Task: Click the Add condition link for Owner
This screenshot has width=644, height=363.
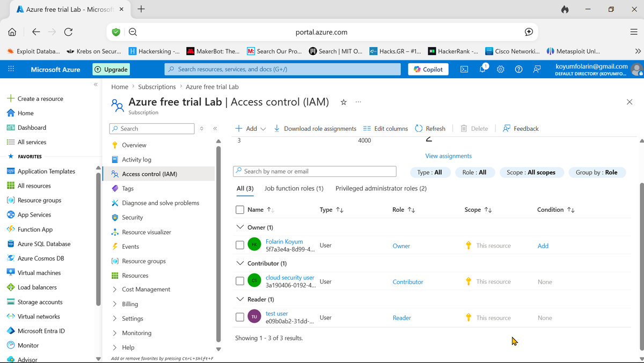Action: pyautogui.click(x=543, y=246)
